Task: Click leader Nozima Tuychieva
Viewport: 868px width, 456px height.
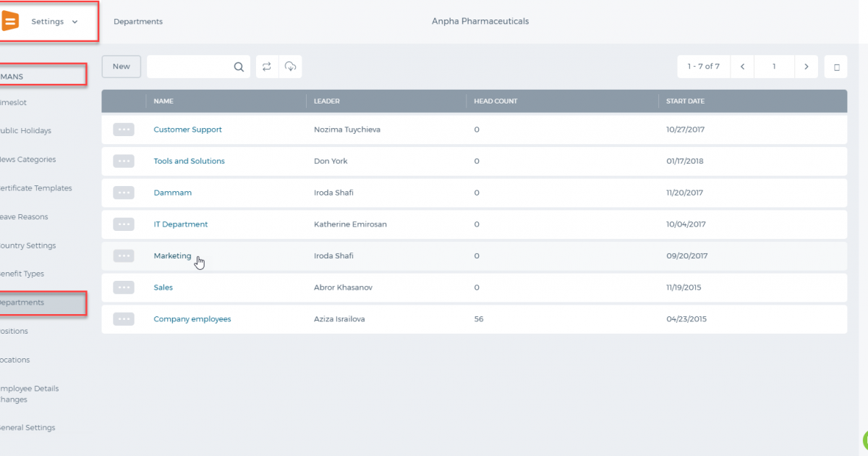Action: click(347, 130)
